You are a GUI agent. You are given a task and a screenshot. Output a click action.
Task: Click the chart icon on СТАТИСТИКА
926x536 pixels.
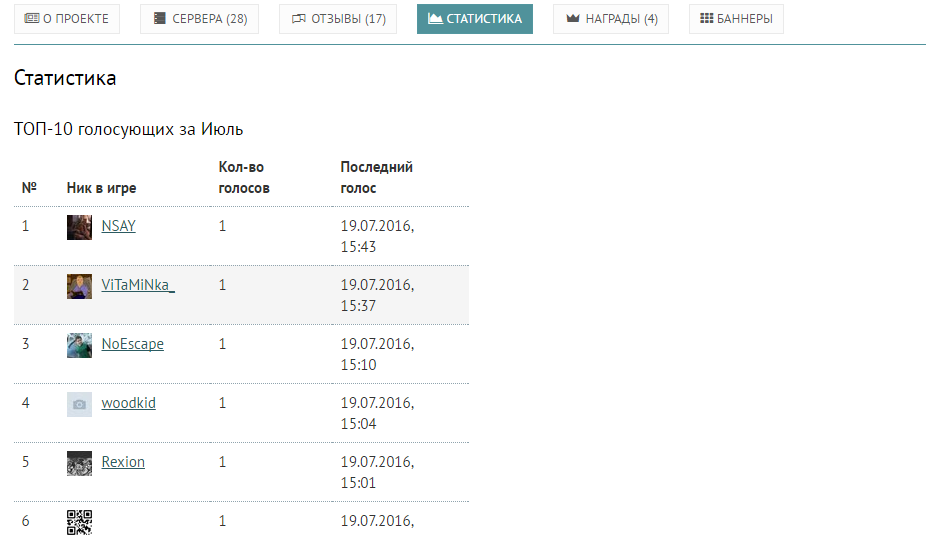point(435,18)
